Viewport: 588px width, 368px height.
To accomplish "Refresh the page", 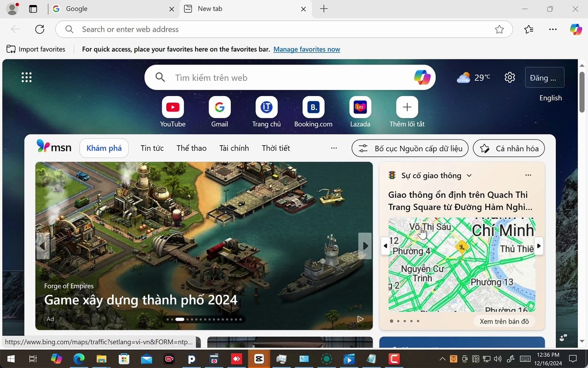I will (40, 29).
